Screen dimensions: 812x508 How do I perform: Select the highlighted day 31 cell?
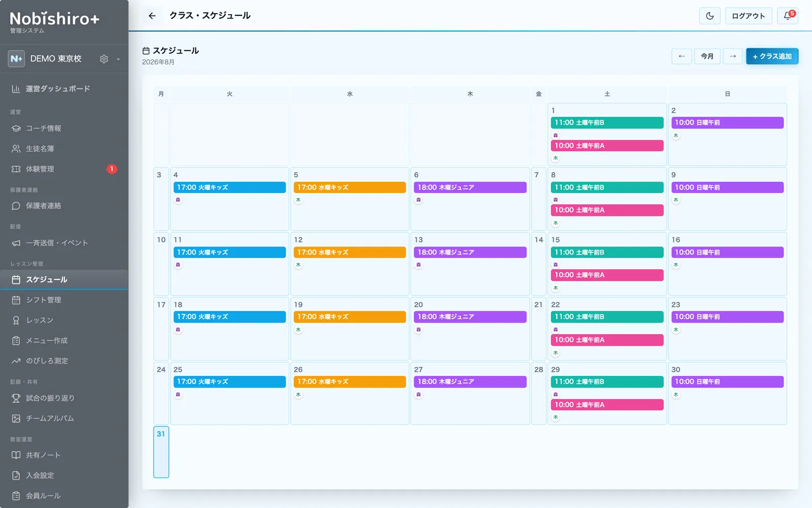click(x=161, y=452)
